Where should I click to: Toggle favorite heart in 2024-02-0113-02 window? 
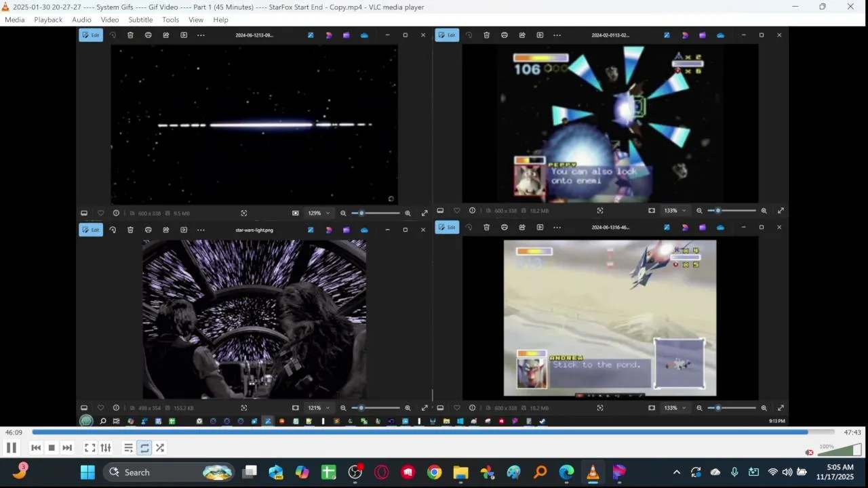(456, 211)
